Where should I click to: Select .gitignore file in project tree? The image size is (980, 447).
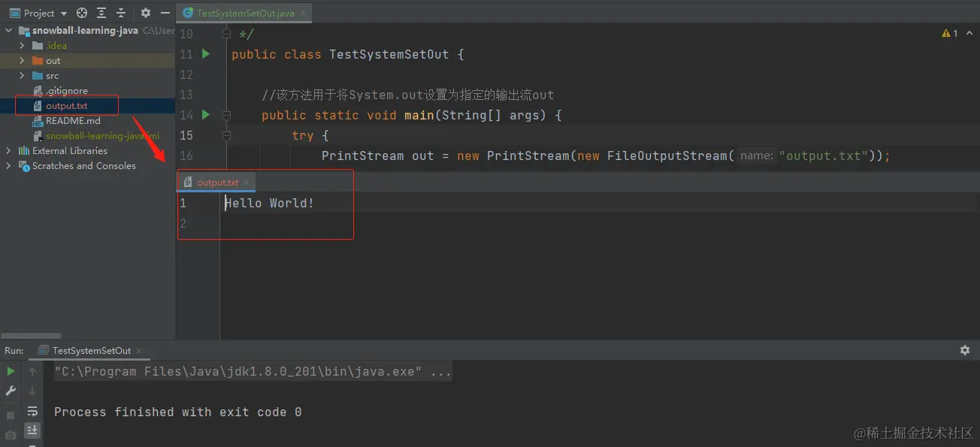[66, 91]
